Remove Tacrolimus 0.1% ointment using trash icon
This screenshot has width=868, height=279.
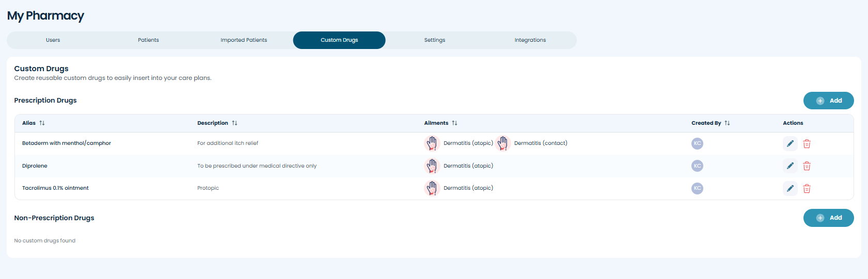pos(807,189)
